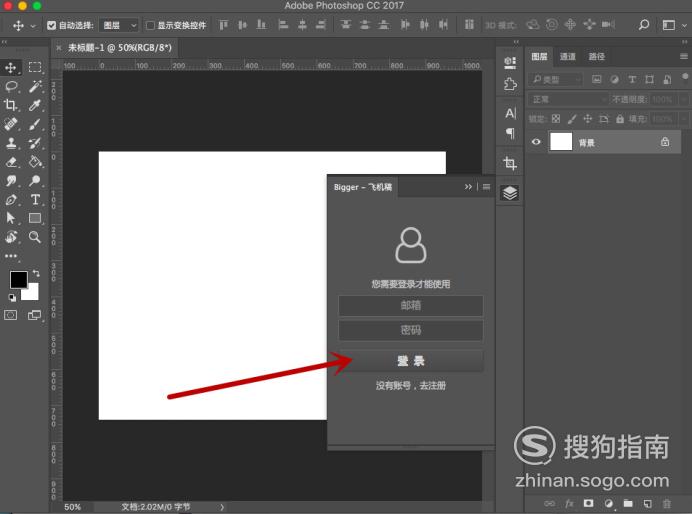Select the Eyedropper tool

[35, 105]
